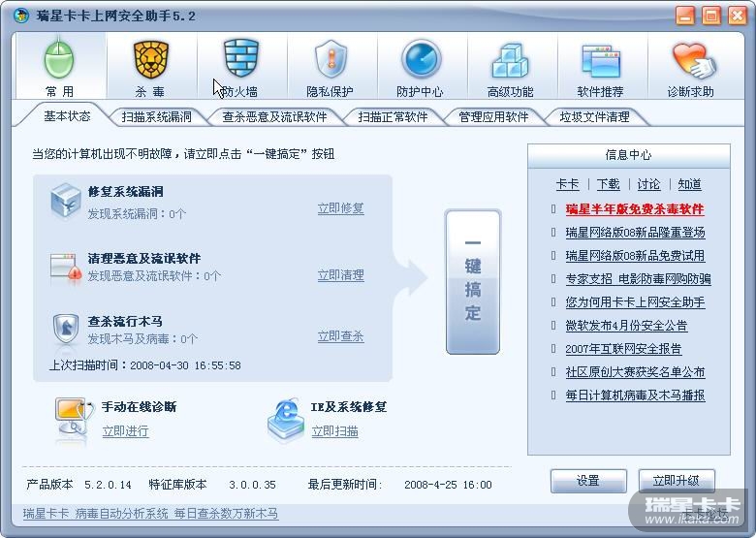Click the 最后更新时间 2008-4-25 16:00 value
The width and height of the screenshot is (756, 538).
[x=448, y=485]
